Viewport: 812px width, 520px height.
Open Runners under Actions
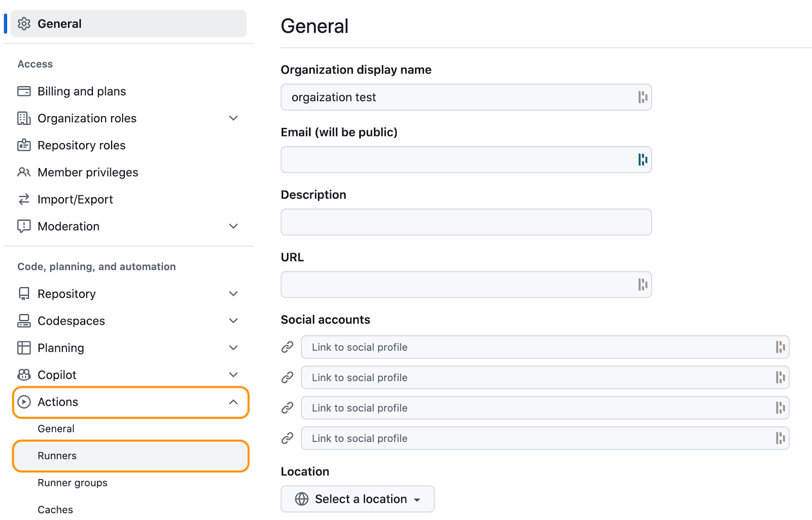coord(57,456)
